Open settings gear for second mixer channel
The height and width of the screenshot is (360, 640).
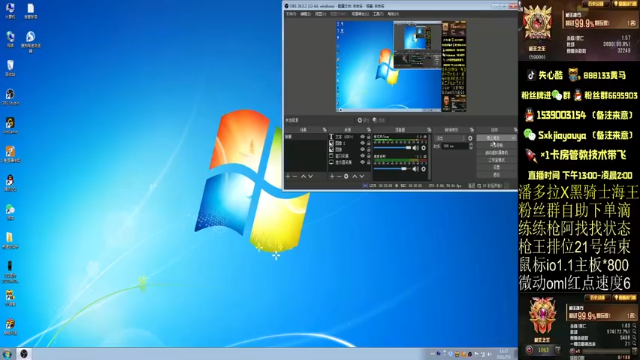[424, 169]
